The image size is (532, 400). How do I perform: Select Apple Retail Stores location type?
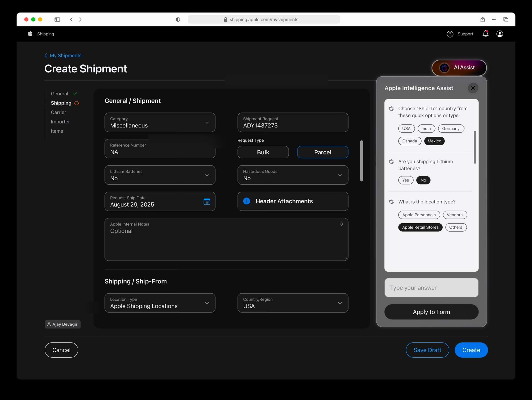pos(420,227)
